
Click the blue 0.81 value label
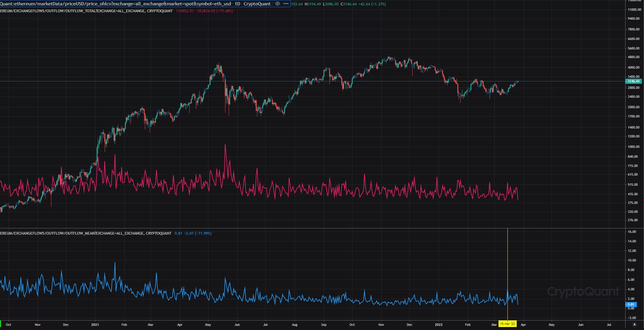click(x=631, y=304)
